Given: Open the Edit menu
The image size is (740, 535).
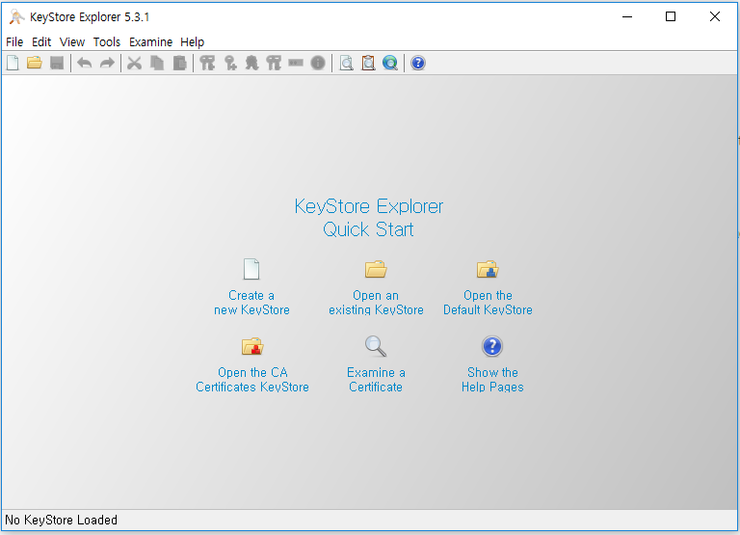Looking at the screenshot, I should coord(42,42).
